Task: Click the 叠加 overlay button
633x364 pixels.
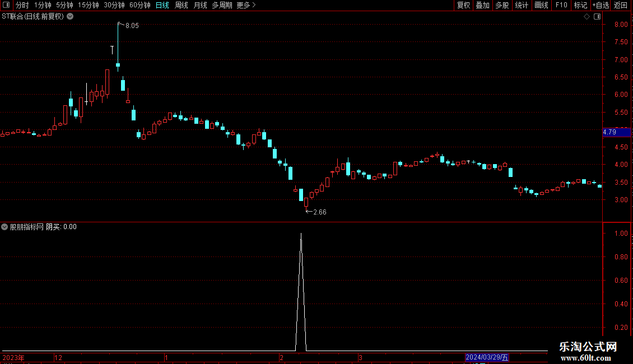Action: (483, 5)
